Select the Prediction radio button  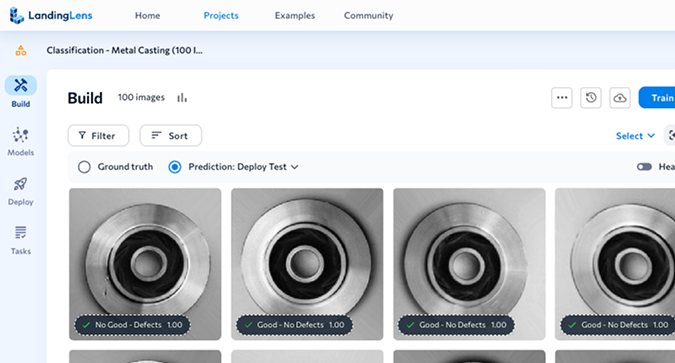click(175, 167)
